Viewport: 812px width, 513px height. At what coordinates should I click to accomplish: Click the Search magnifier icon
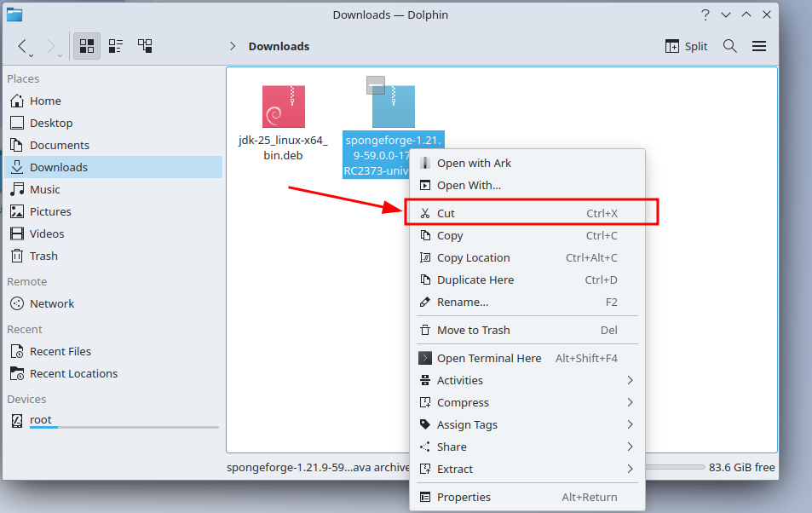pos(730,46)
